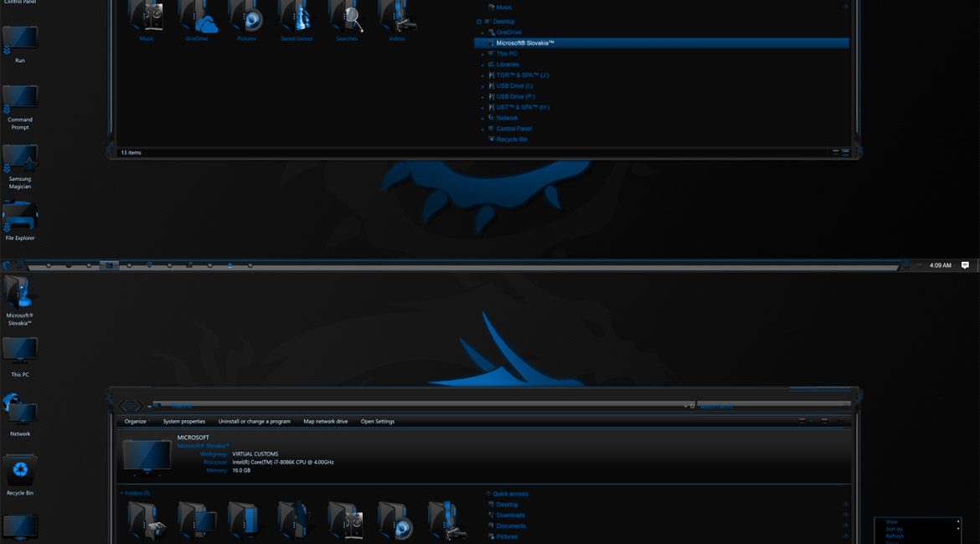The image size is (980, 544).
Task: Expand the This PC tree node
Action: [482, 54]
